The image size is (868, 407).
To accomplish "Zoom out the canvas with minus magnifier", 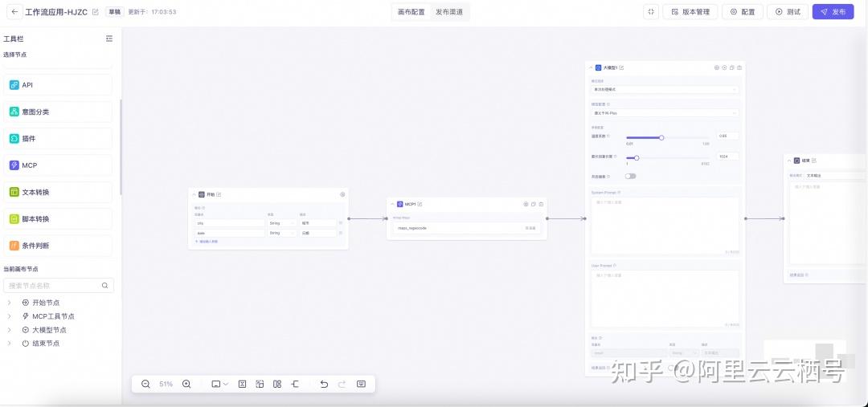I will coord(145,384).
